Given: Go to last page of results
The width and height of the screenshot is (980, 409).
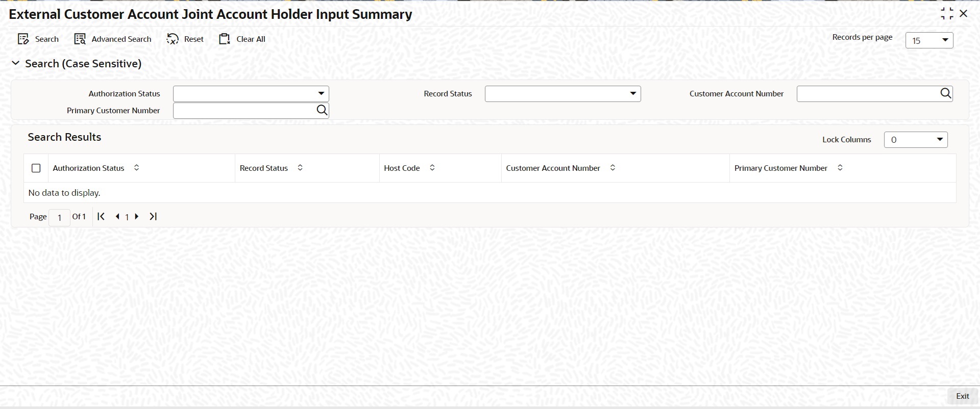Looking at the screenshot, I should (x=153, y=216).
